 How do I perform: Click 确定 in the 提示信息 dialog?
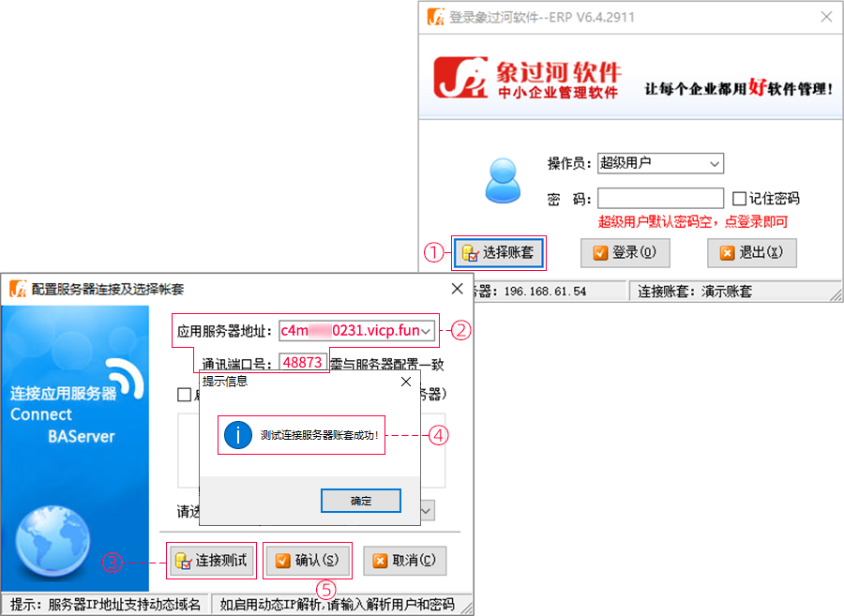point(361,501)
